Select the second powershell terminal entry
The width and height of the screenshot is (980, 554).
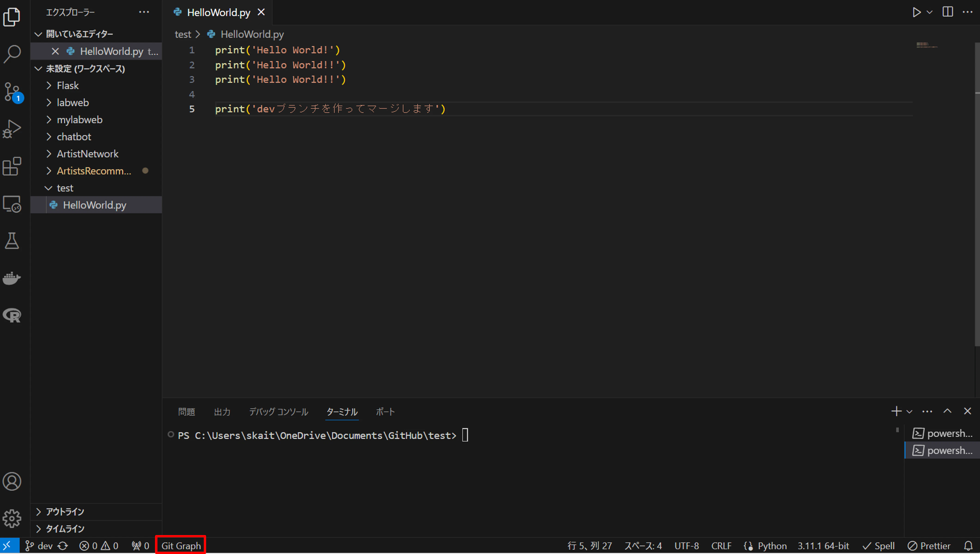click(942, 450)
